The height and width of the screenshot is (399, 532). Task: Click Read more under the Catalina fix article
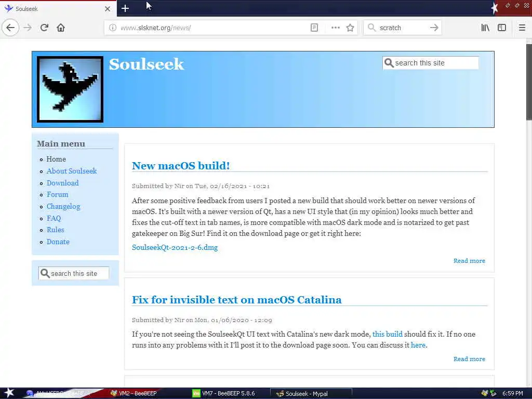point(469,358)
